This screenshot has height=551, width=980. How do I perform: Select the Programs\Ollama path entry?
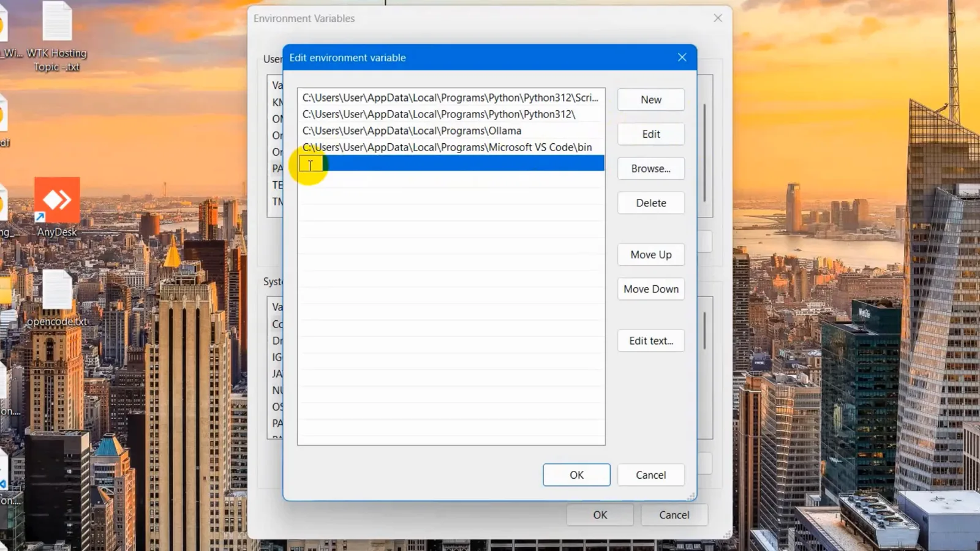tap(451, 130)
